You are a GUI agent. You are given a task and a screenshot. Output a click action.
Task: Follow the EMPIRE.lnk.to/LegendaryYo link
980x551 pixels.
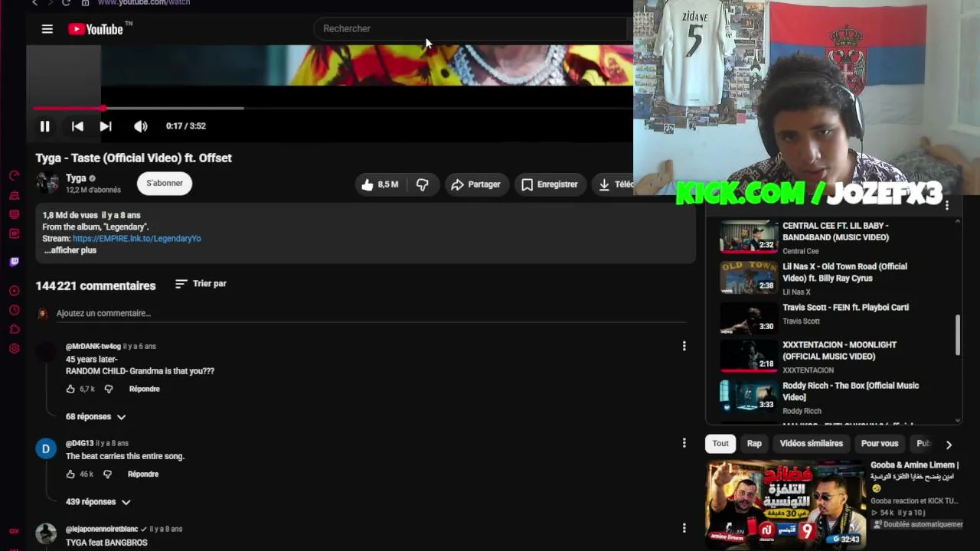[x=137, y=239]
